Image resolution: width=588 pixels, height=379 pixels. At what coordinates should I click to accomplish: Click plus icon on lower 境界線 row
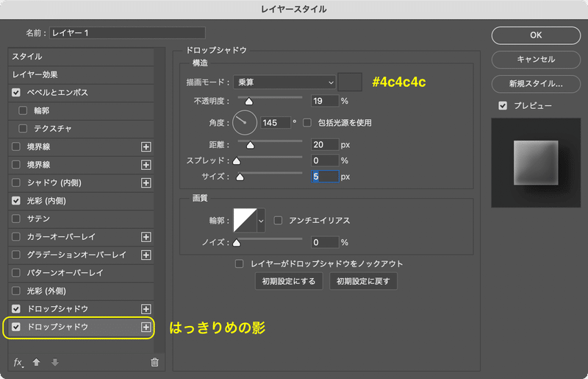(x=146, y=165)
